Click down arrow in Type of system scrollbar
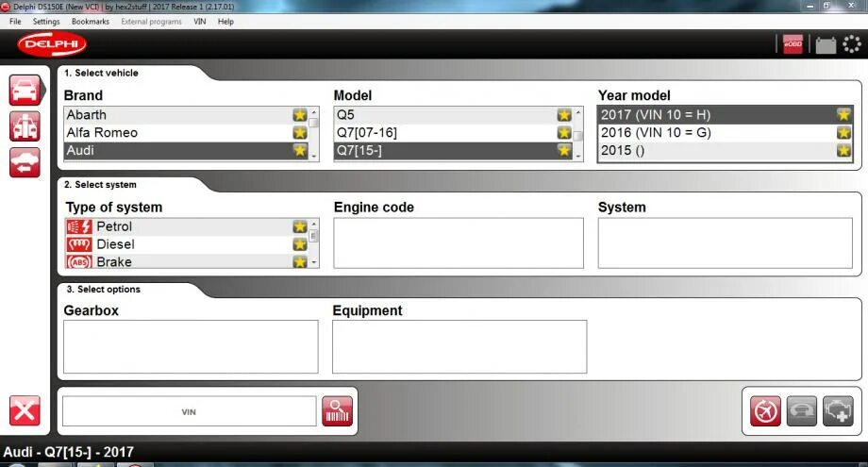Screen dimensions: 868x467 314,263
